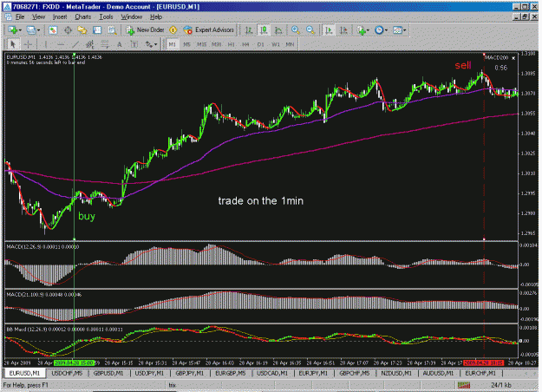Open the Insert menu
This screenshot has height=392, width=542.
tap(60, 16)
